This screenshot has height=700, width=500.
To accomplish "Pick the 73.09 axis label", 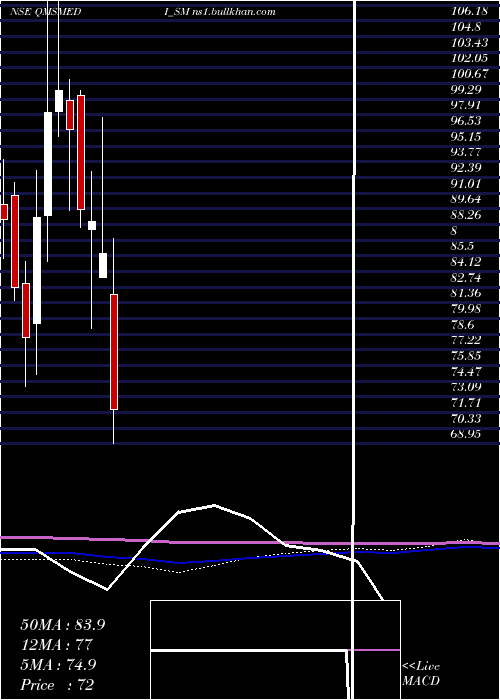I will click(x=466, y=387).
